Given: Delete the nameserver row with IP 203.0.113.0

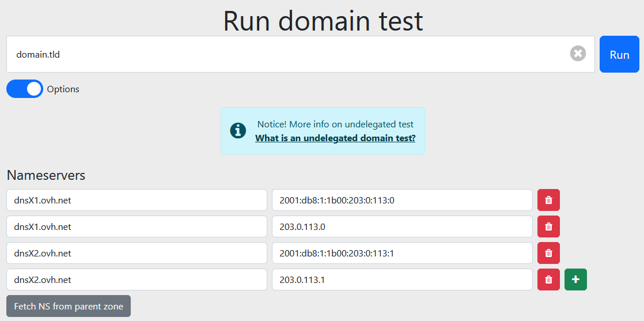Looking at the screenshot, I should coord(548,226).
